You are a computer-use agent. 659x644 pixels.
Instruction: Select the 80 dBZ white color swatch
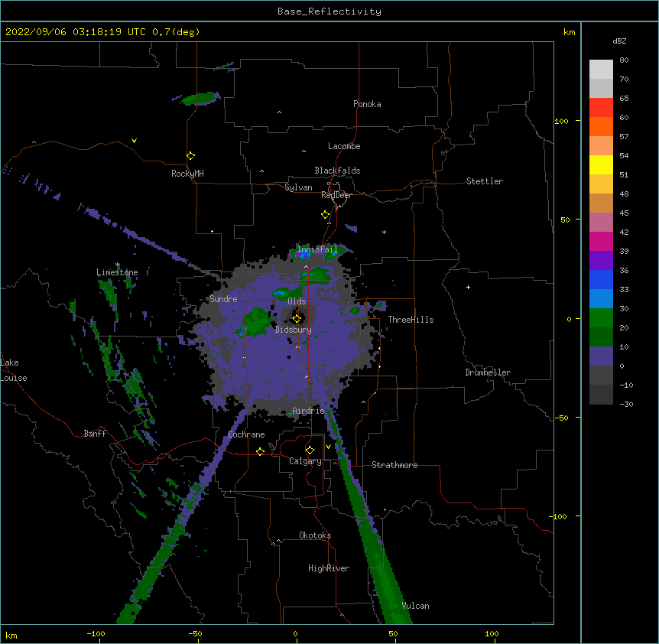[x=601, y=69]
